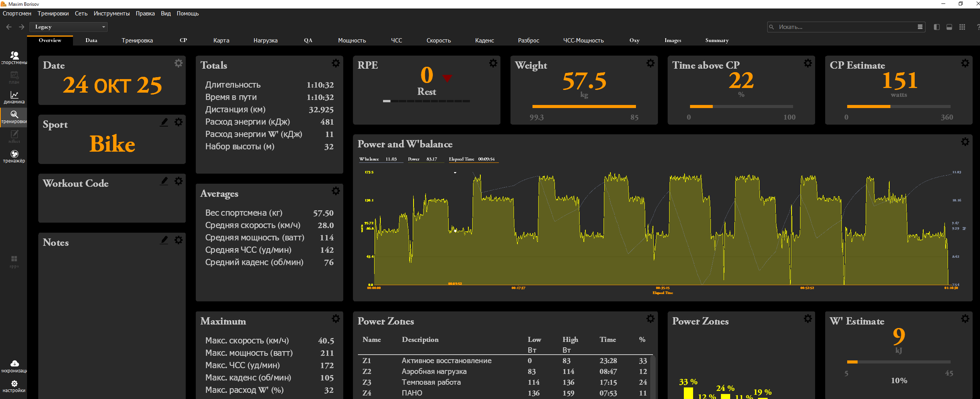Open the athletes (спортсмены) sidebar view
The width and height of the screenshot is (980, 399).
[14, 58]
